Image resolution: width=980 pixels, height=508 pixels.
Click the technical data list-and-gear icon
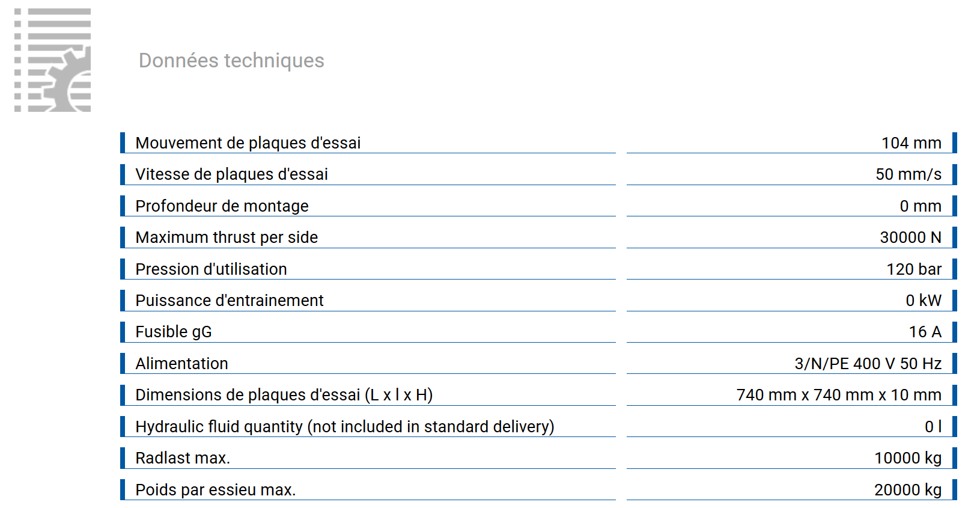[x=53, y=60]
